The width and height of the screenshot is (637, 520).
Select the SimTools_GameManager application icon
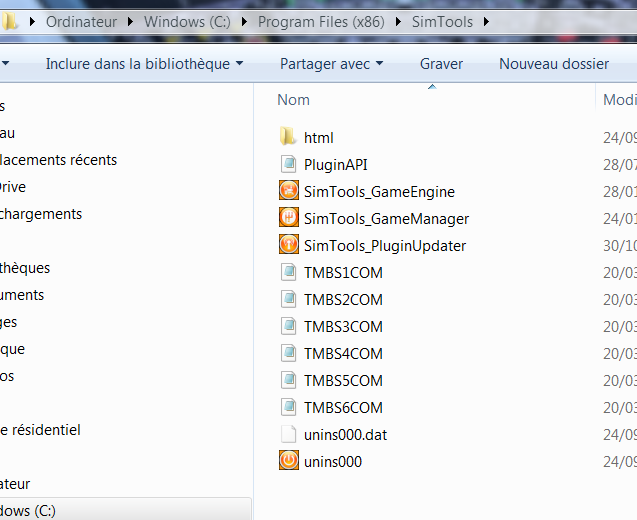click(288, 218)
